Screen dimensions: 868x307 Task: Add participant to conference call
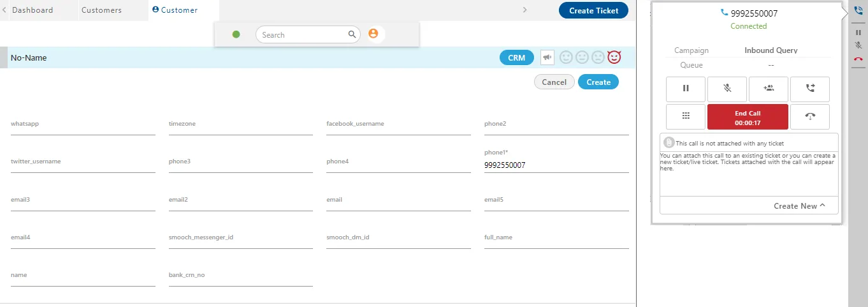(769, 89)
